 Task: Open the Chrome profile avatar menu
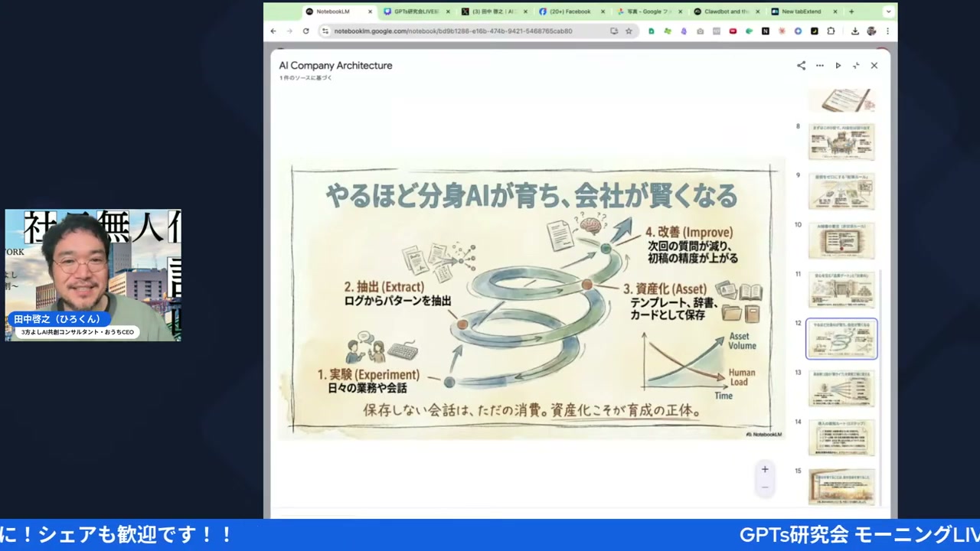[x=871, y=31]
